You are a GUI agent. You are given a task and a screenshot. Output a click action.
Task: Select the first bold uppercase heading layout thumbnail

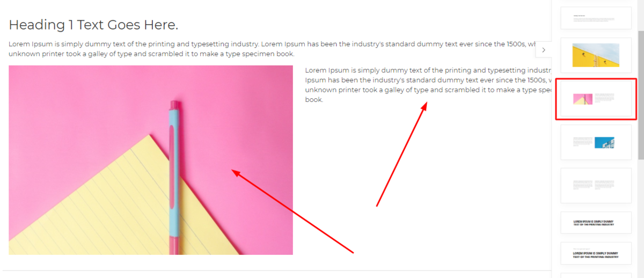(596, 222)
